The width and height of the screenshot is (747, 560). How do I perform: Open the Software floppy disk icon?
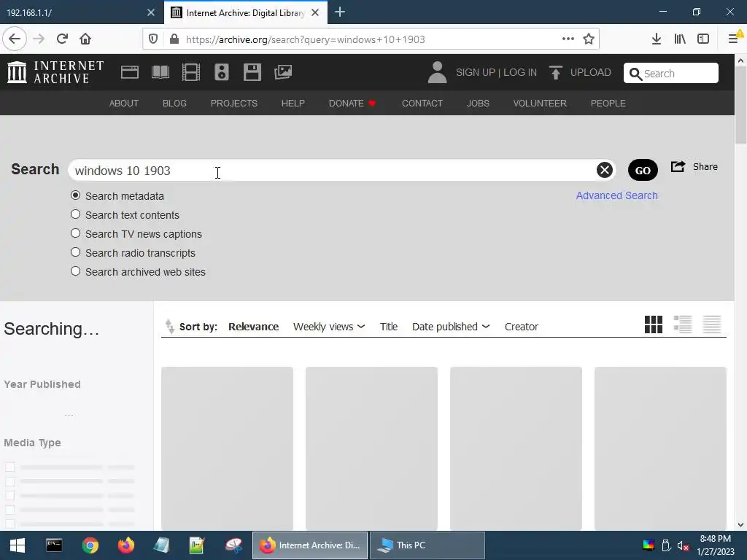click(252, 72)
